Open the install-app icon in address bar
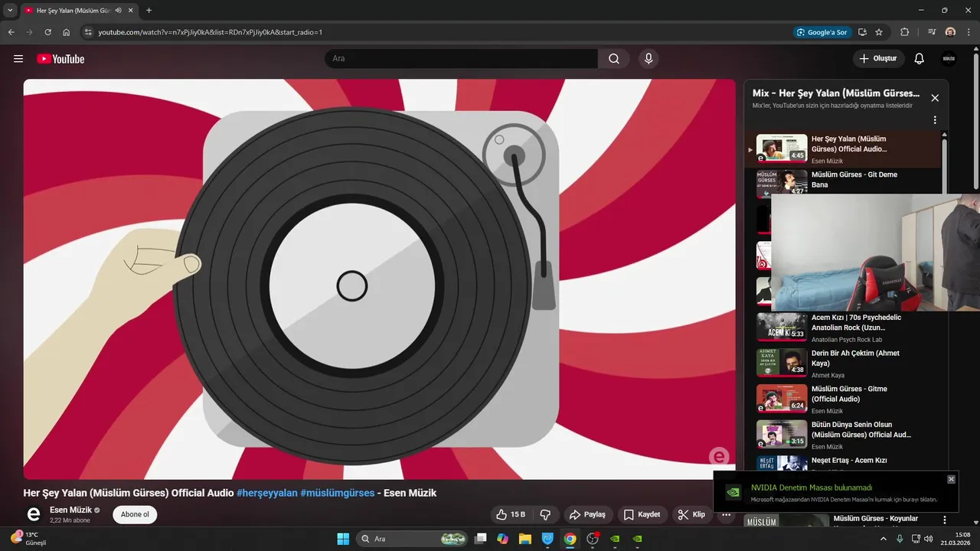The height and width of the screenshot is (551, 980). [x=862, y=32]
